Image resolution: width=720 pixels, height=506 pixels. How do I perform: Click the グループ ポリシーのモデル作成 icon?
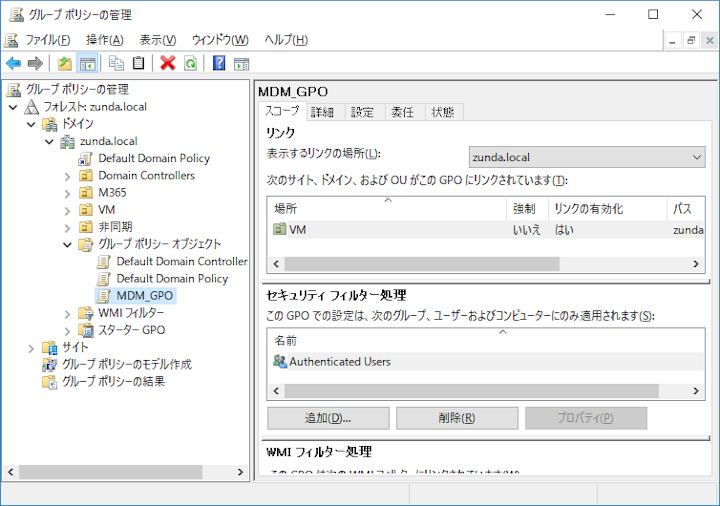click(x=50, y=365)
